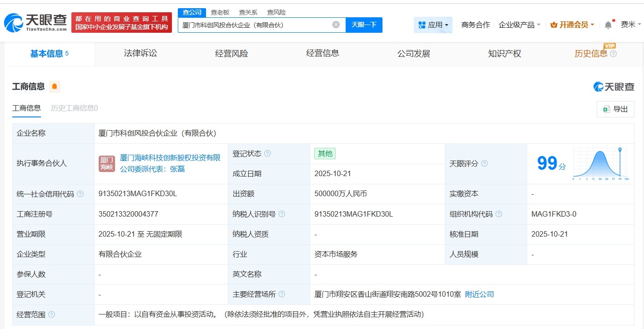644x329 pixels.
Task: Click inside the company search input field
Action: 259,25
